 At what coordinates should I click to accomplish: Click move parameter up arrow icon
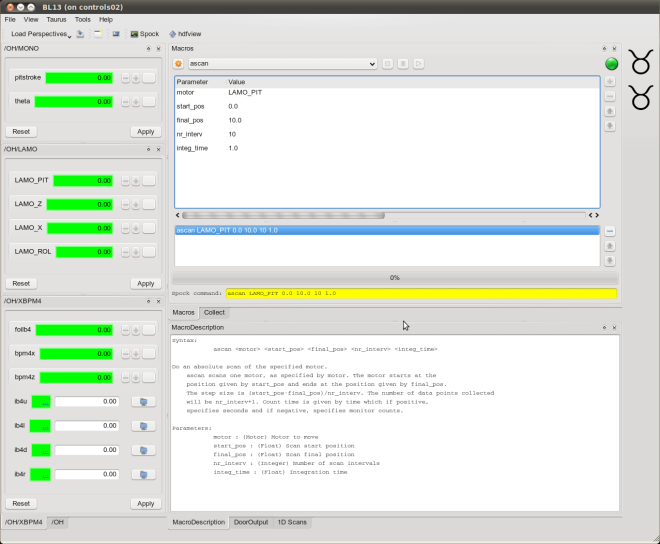point(609,111)
